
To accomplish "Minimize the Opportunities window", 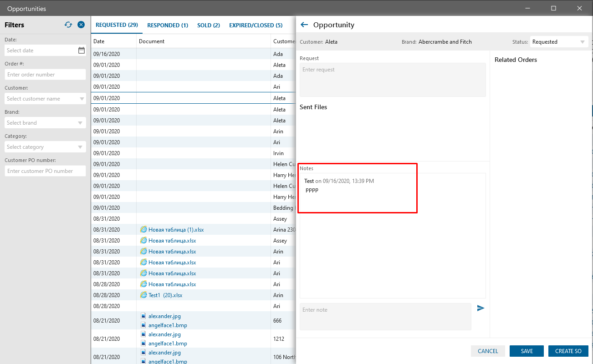I will 528,8.
